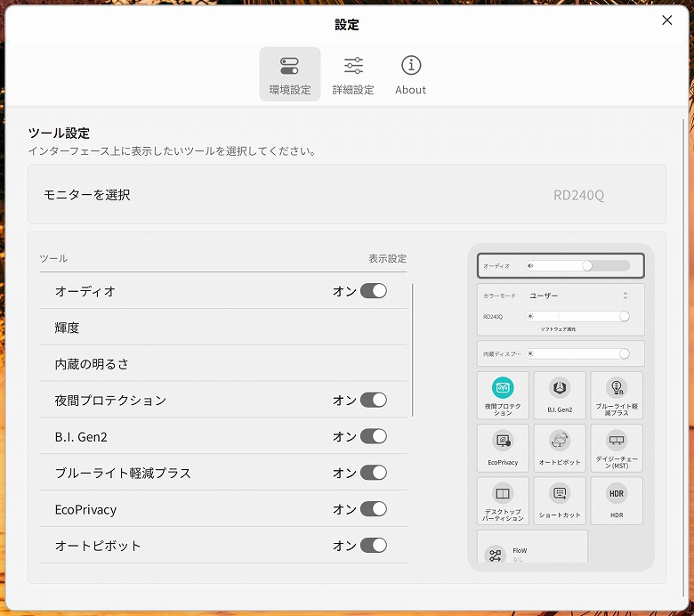Screen dimensions: 694x616
Task: Switch off the B.I. Gen2 toggle
Action: pos(374,436)
